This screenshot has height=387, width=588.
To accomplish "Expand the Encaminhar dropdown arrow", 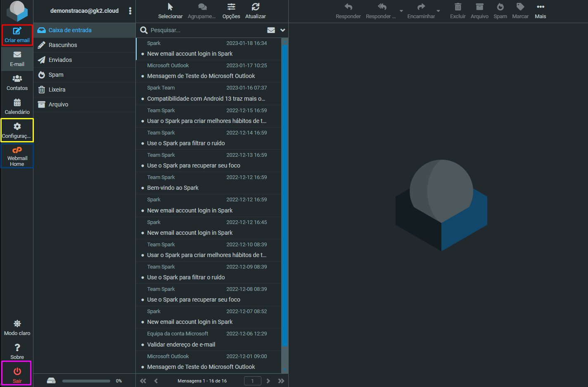I will click(x=438, y=11).
